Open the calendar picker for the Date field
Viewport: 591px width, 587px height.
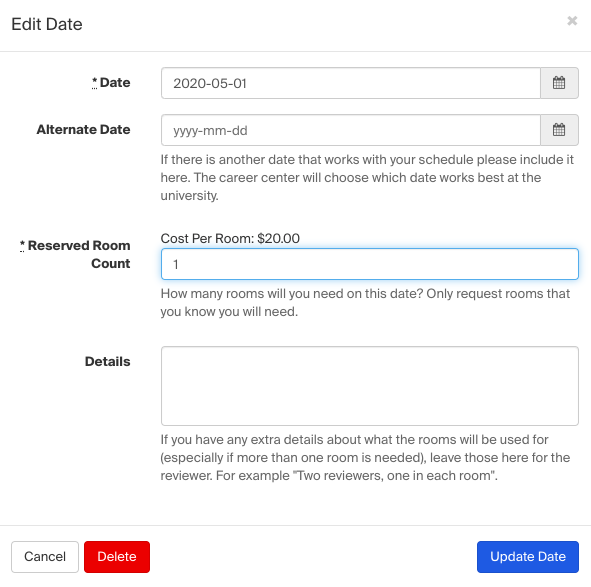tap(559, 83)
